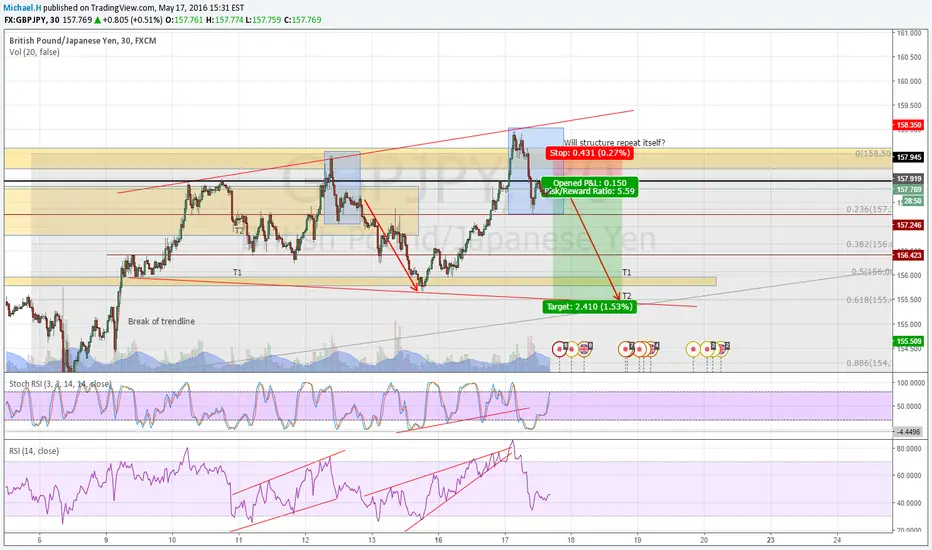Click the 155.000 price axis value
The image size is (932, 550).
tap(909, 325)
